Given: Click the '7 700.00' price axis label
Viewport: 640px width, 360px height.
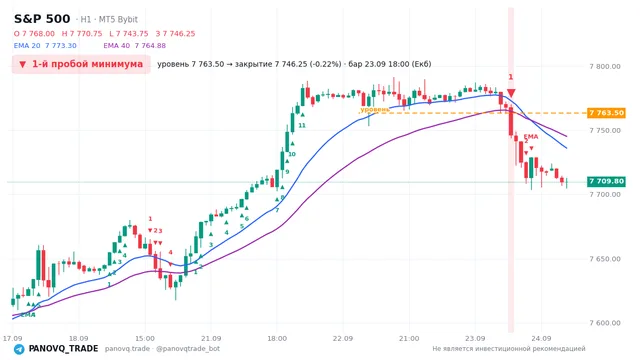Looking at the screenshot, I should (605, 195).
